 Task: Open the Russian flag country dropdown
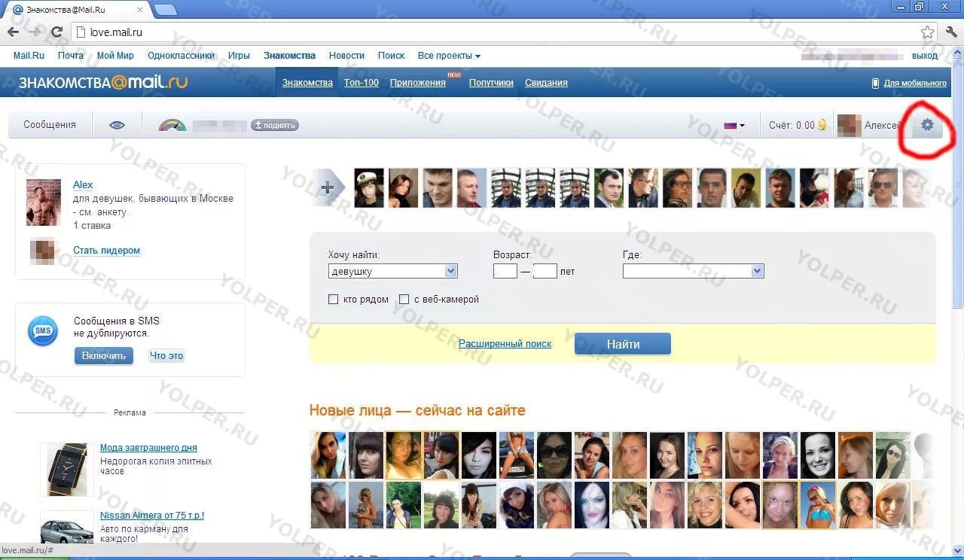click(734, 126)
